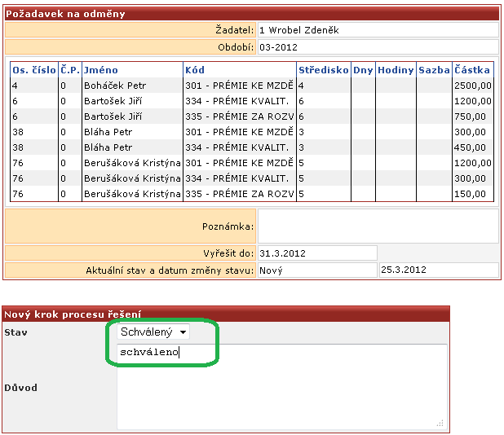Click the dropdown arrow next to Schválený
Screen dimensions: 504x435
(x=183, y=332)
